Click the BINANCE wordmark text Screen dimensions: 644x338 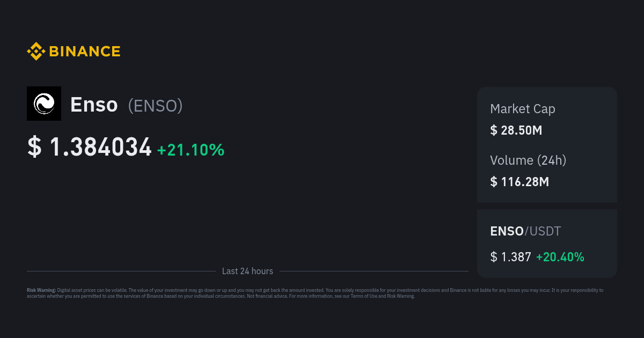click(85, 52)
